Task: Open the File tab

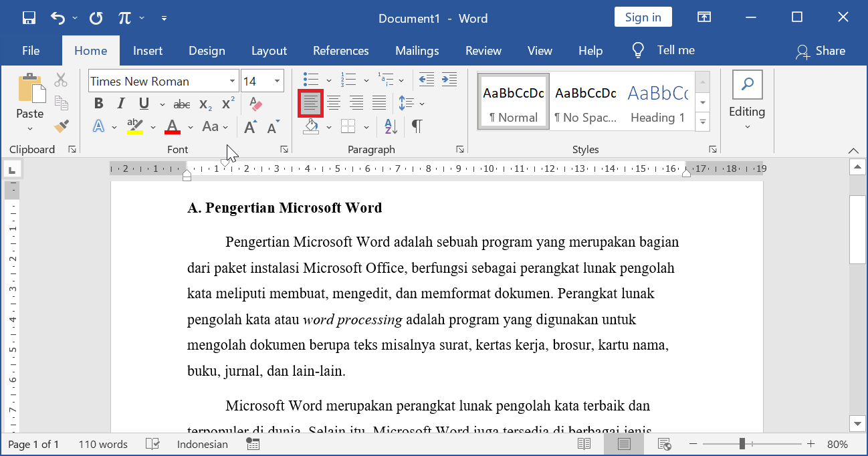Action: 31,51
